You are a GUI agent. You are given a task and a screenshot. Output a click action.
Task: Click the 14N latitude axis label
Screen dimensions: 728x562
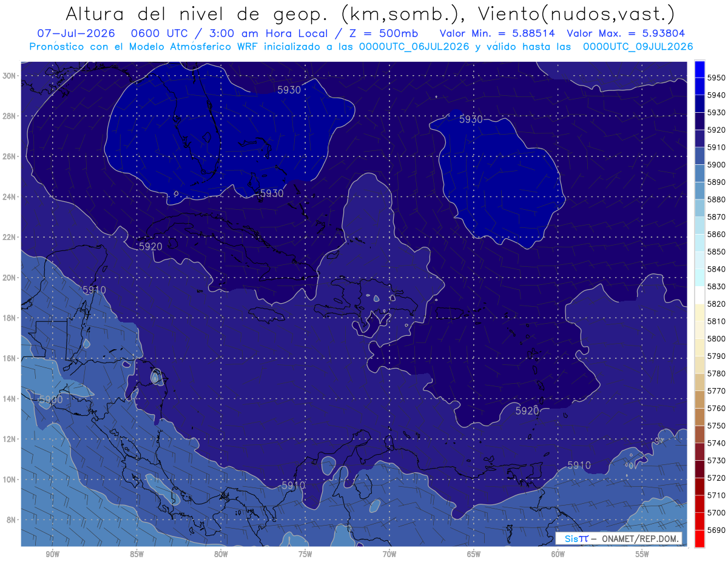point(9,399)
